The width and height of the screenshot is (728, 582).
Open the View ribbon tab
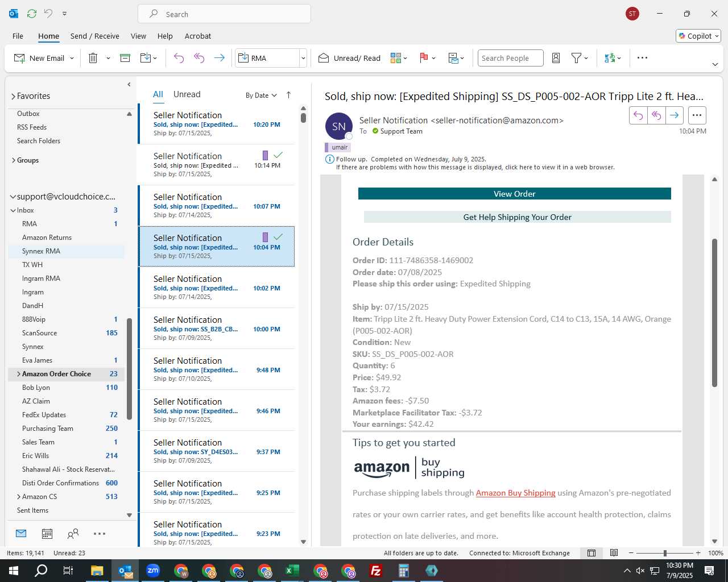tap(138, 36)
